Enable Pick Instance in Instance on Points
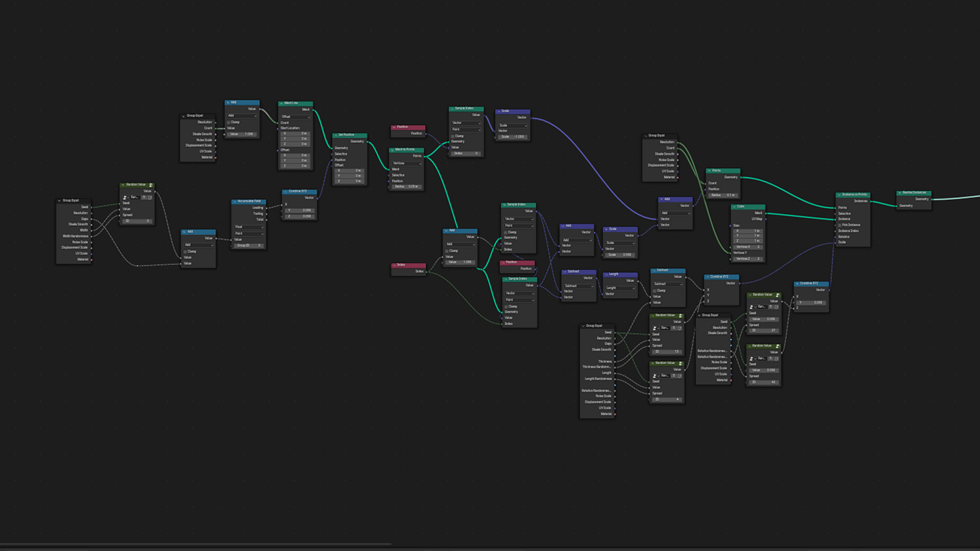This screenshot has width=980, height=551. coord(840,225)
